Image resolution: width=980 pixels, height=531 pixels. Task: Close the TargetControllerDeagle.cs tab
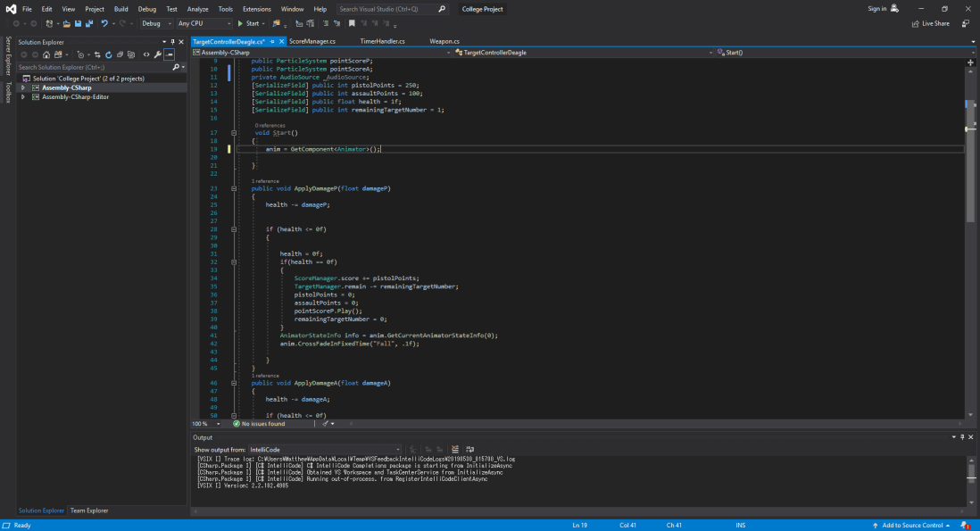281,42
